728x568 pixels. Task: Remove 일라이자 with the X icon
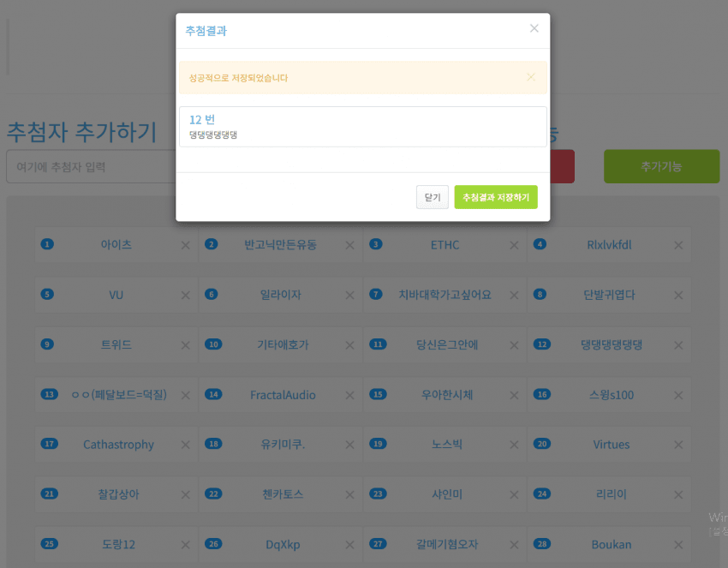pyautogui.click(x=349, y=295)
